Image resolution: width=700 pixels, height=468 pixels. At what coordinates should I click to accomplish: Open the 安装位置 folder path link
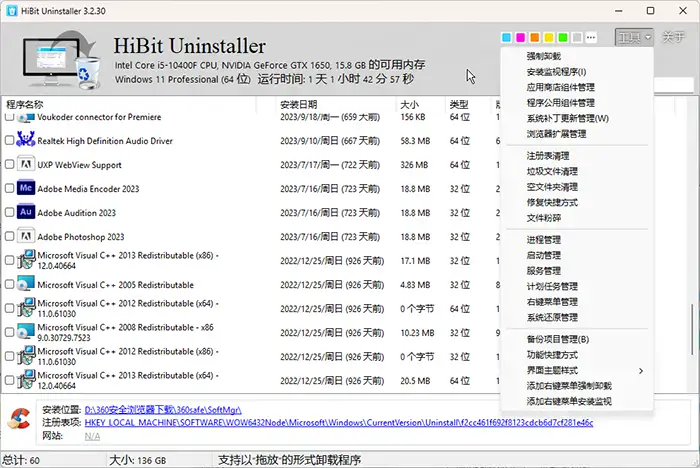(x=163, y=410)
